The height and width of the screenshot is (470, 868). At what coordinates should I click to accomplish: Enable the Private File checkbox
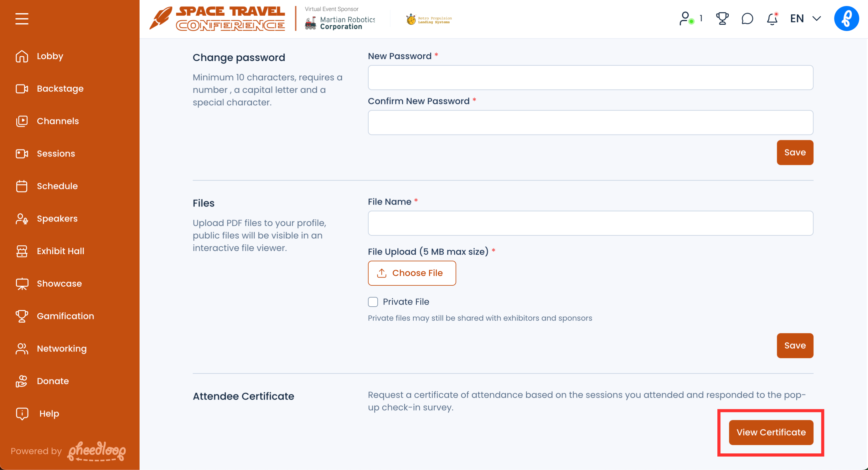(373, 302)
